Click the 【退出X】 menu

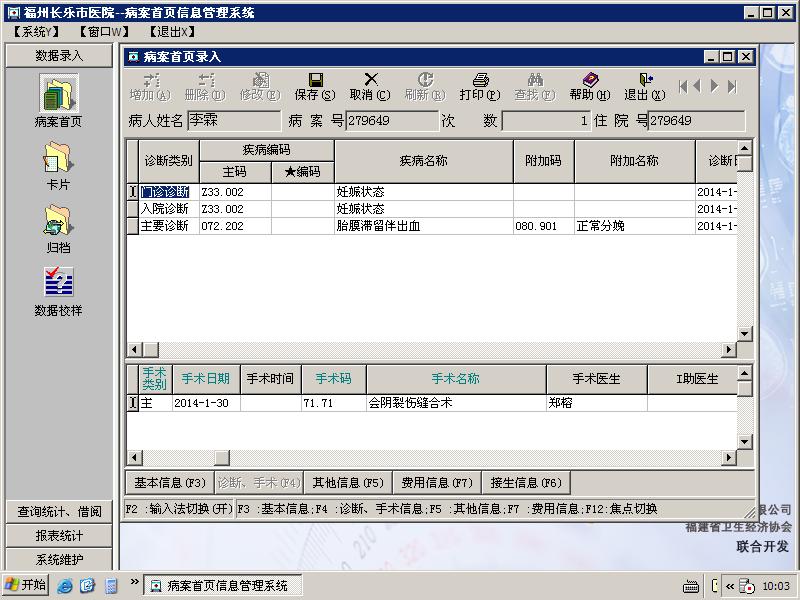pos(172,32)
